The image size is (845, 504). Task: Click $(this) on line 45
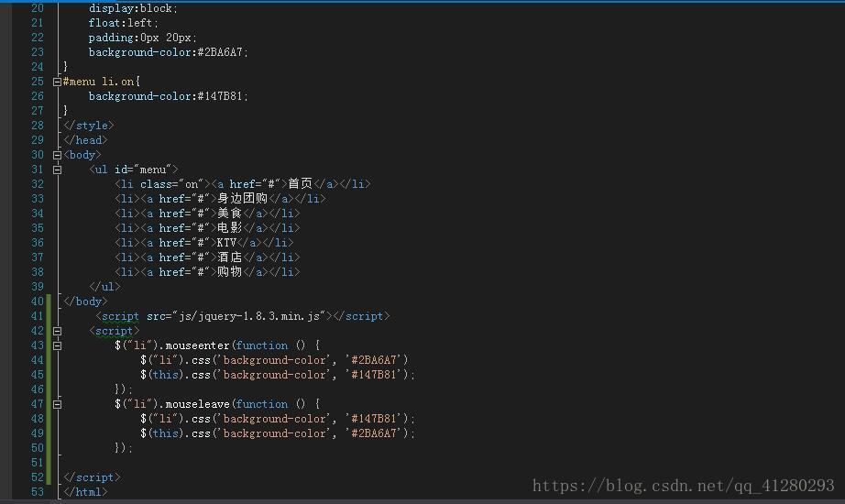161,375
